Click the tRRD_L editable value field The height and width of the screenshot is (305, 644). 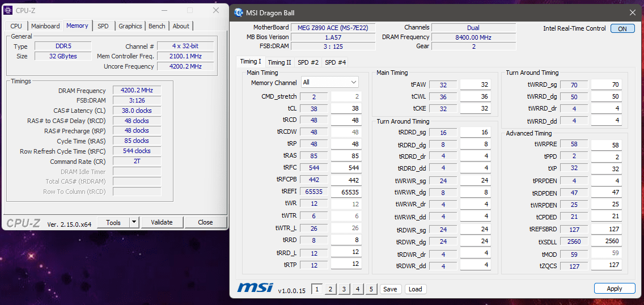[x=346, y=252]
